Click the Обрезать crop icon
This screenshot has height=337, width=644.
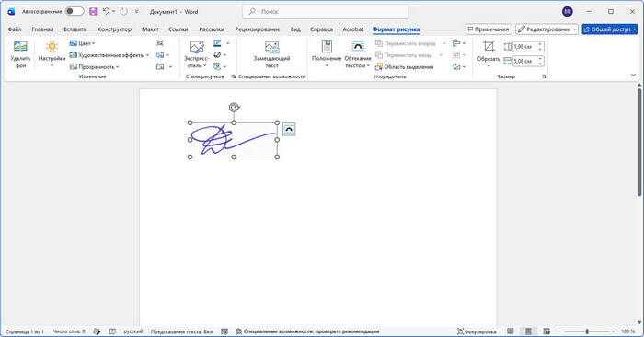[x=489, y=47]
